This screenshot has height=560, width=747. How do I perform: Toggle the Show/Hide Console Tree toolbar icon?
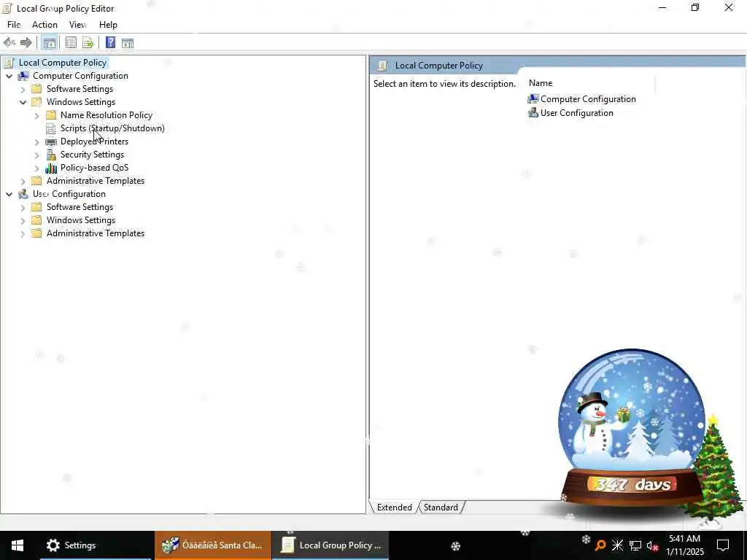pyautogui.click(x=49, y=43)
